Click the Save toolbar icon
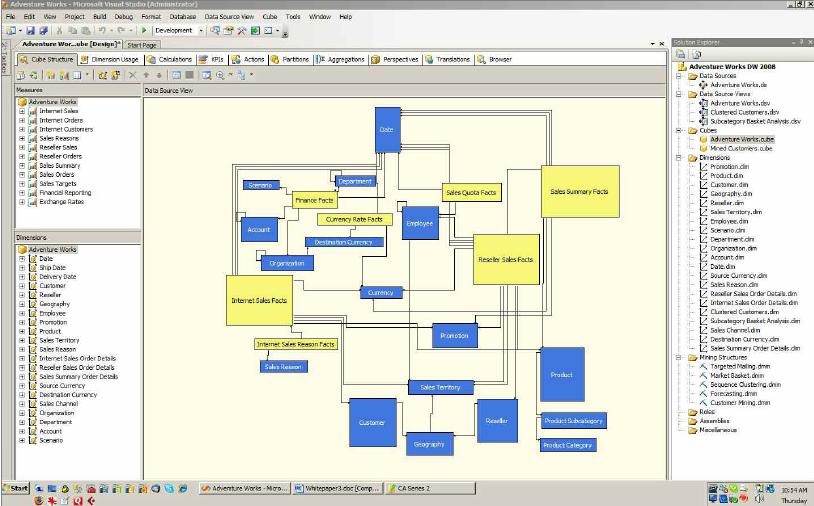The image size is (814, 506). click(31, 31)
